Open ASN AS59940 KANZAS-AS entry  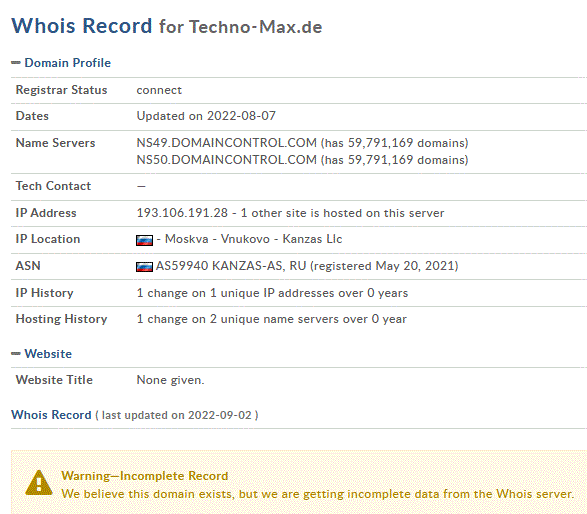[220, 266]
